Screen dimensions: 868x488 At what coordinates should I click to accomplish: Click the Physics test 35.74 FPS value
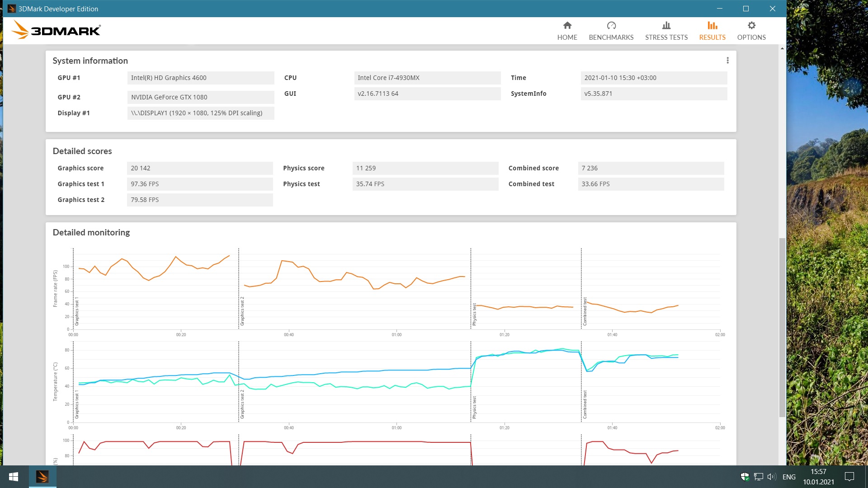(425, 184)
